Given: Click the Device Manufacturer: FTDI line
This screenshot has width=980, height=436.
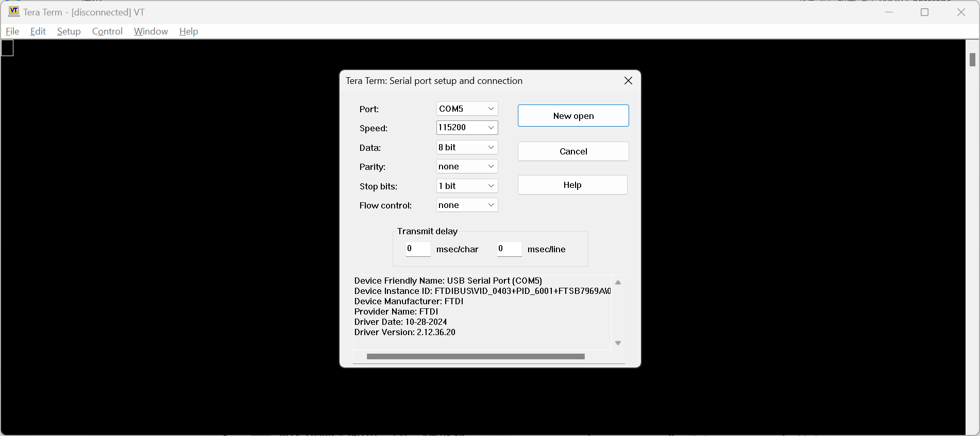Looking at the screenshot, I should (409, 301).
